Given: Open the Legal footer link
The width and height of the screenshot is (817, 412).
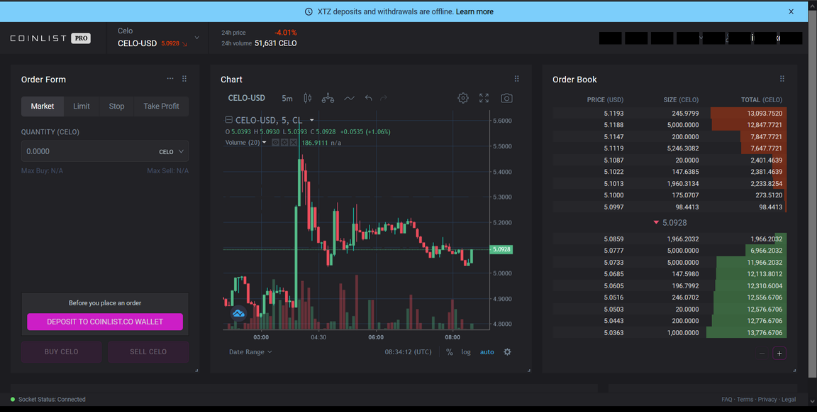Looking at the screenshot, I should tap(789, 399).
